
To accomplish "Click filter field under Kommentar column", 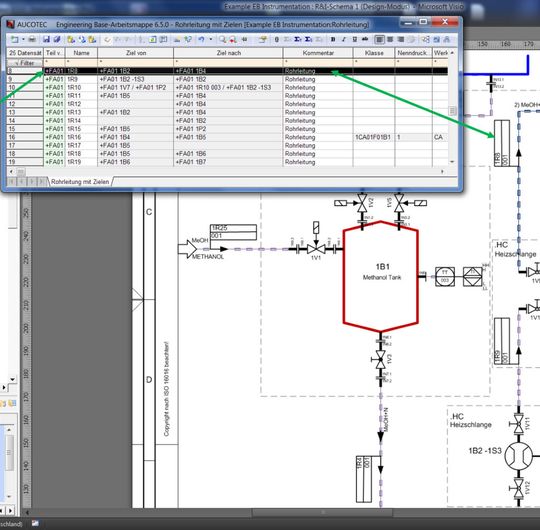I will click(x=318, y=62).
